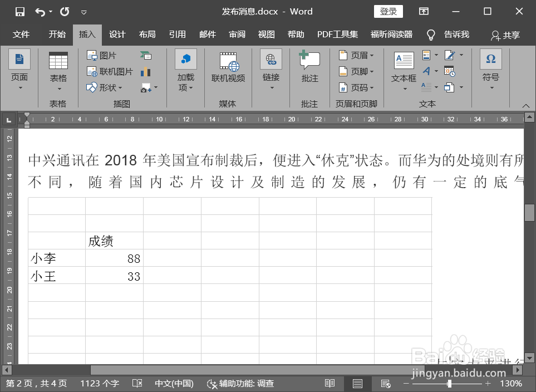This screenshot has height=392, width=536.
Task: Click the proofing check icon in status bar
Action: pos(137,384)
